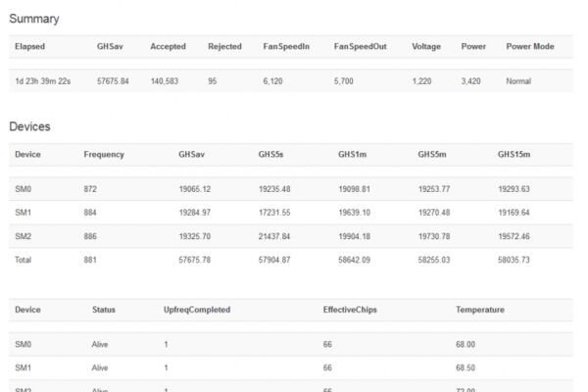Click SM0 GHS5s value 19235.48
The height and width of the screenshot is (392, 588).
[274, 189]
